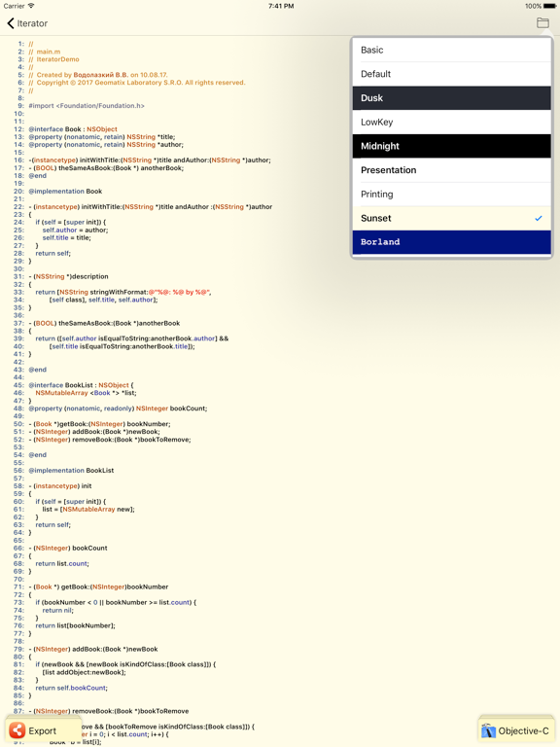The height and width of the screenshot is (747, 560).
Task: Click '// main.m' comment line
Action: 45,52
